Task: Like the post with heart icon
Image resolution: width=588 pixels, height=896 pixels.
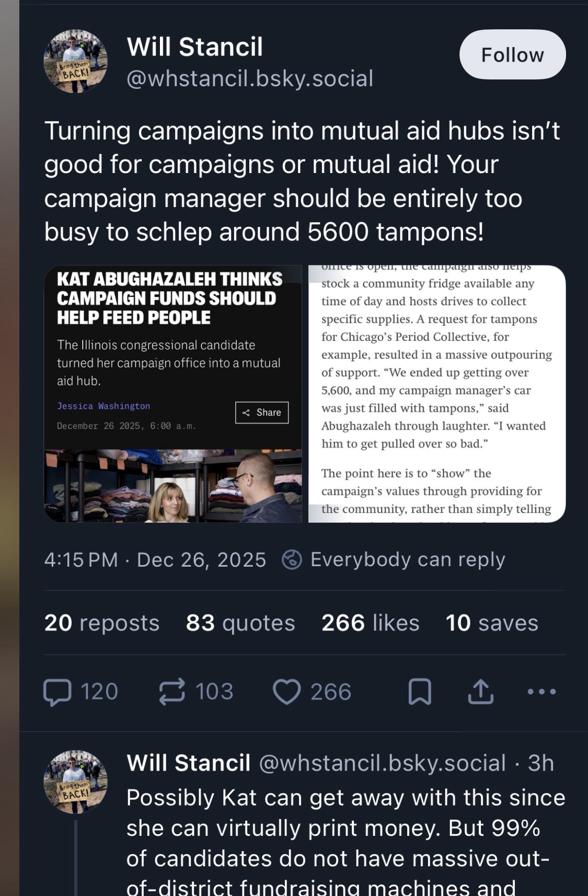Action: 287,692
